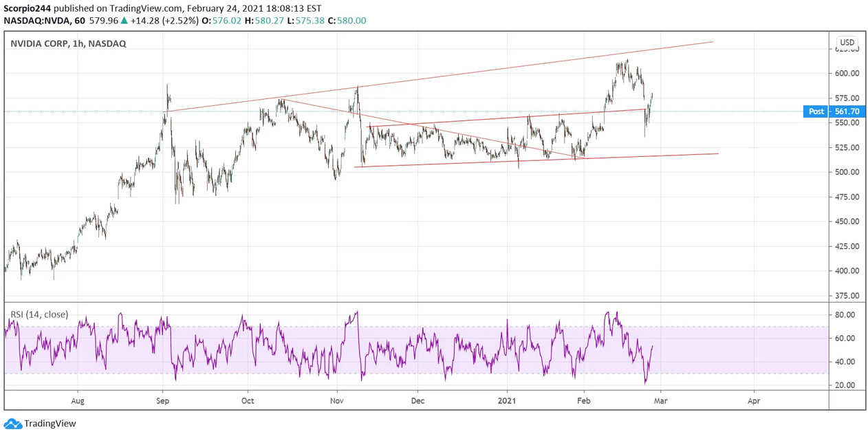Image resolution: width=868 pixels, height=430 pixels.
Task: Click the 575.00 price axis label
Action: pyautogui.click(x=845, y=98)
